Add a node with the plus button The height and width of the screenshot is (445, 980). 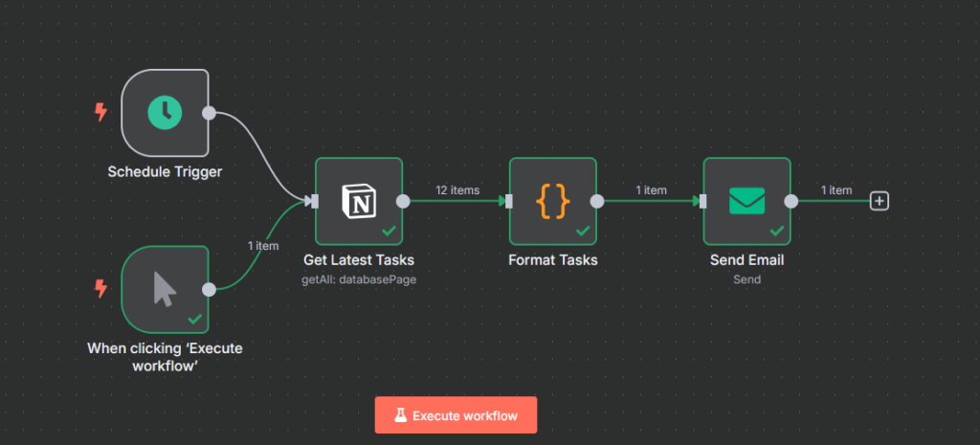pyautogui.click(x=880, y=201)
